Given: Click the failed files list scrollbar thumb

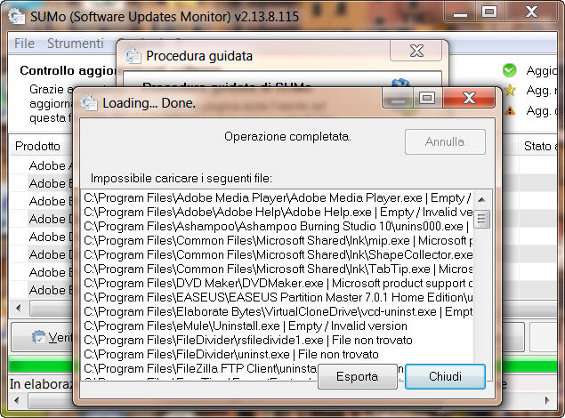Looking at the screenshot, I should [x=481, y=219].
